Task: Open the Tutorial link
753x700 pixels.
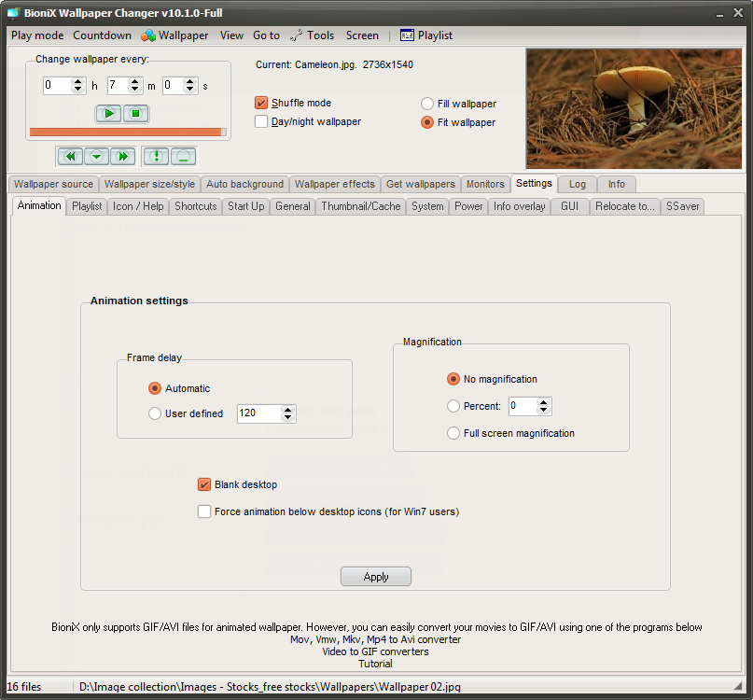Action: [375, 664]
